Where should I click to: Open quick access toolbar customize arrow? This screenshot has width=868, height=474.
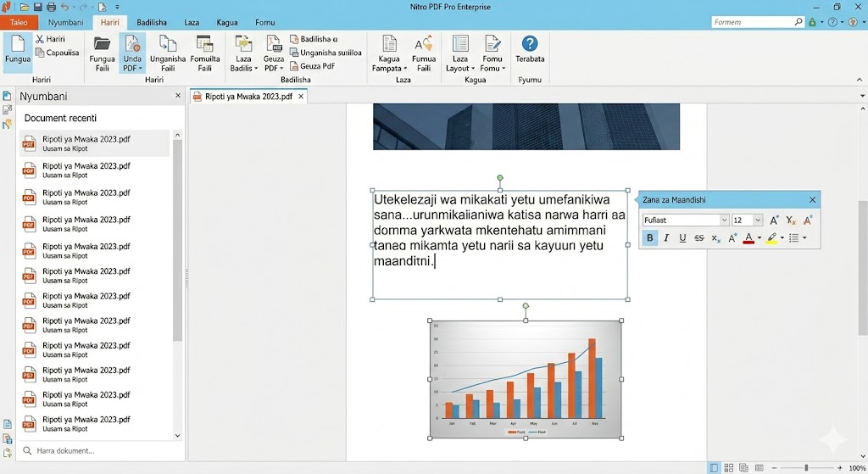tap(117, 7)
